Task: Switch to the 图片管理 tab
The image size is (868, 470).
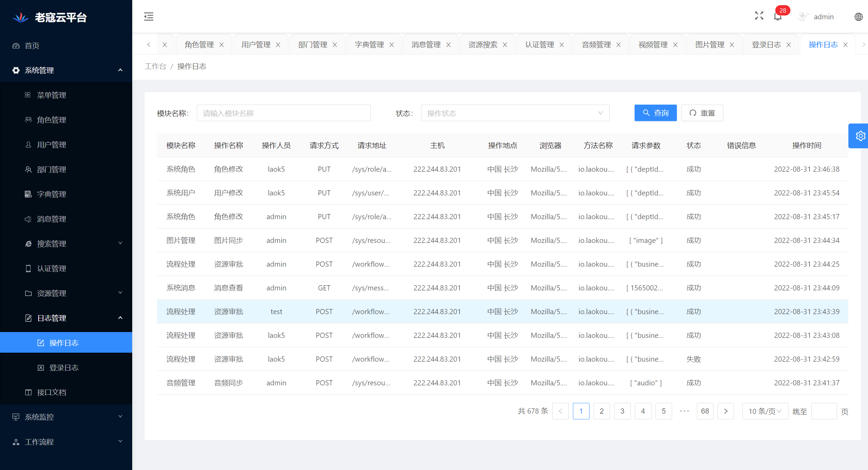Action: coord(710,45)
